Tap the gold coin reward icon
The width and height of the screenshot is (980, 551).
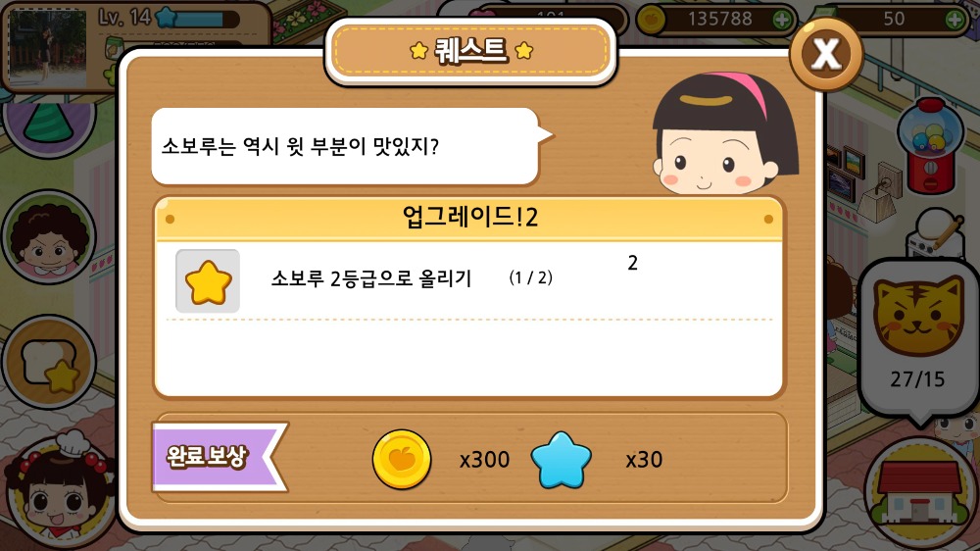(x=401, y=459)
